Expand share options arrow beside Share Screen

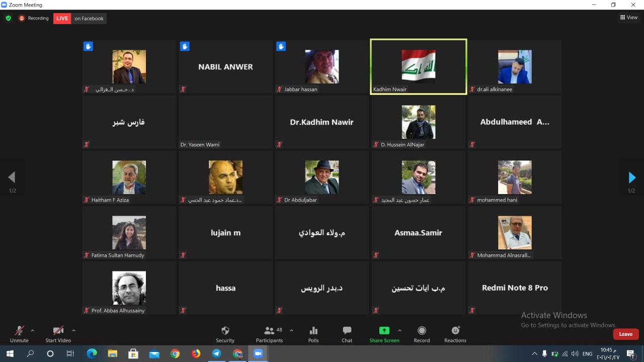click(x=400, y=331)
